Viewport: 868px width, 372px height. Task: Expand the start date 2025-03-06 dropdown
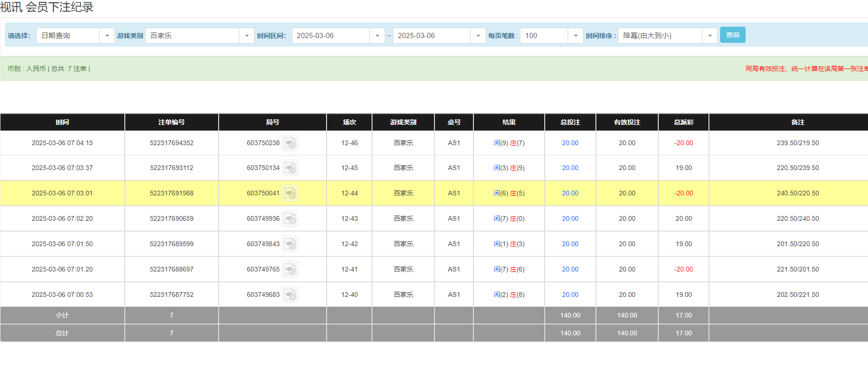377,36
